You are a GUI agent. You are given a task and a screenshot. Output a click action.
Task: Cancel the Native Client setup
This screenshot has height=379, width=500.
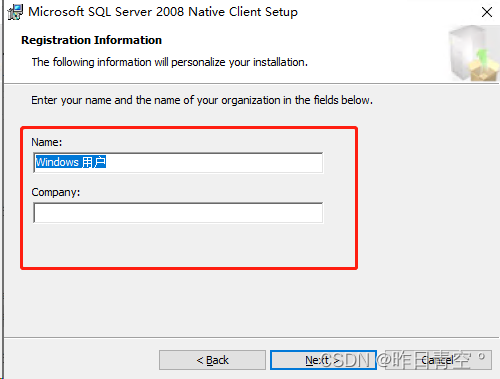click(438, 360)
